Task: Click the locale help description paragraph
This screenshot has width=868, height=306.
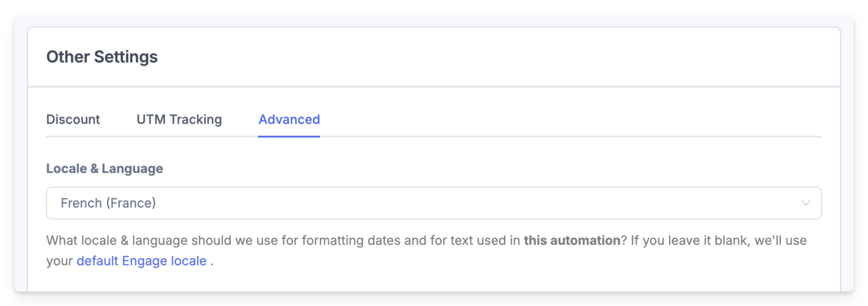Action: pos(426,251)
